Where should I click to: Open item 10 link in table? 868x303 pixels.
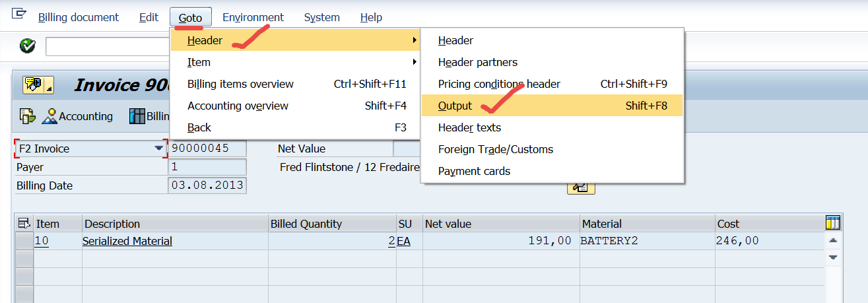point(42,241)
